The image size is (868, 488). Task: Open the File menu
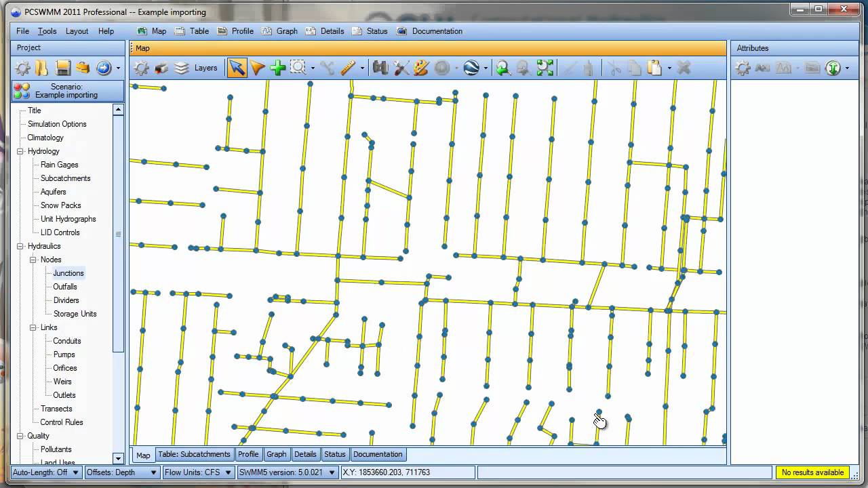(22, 31)
